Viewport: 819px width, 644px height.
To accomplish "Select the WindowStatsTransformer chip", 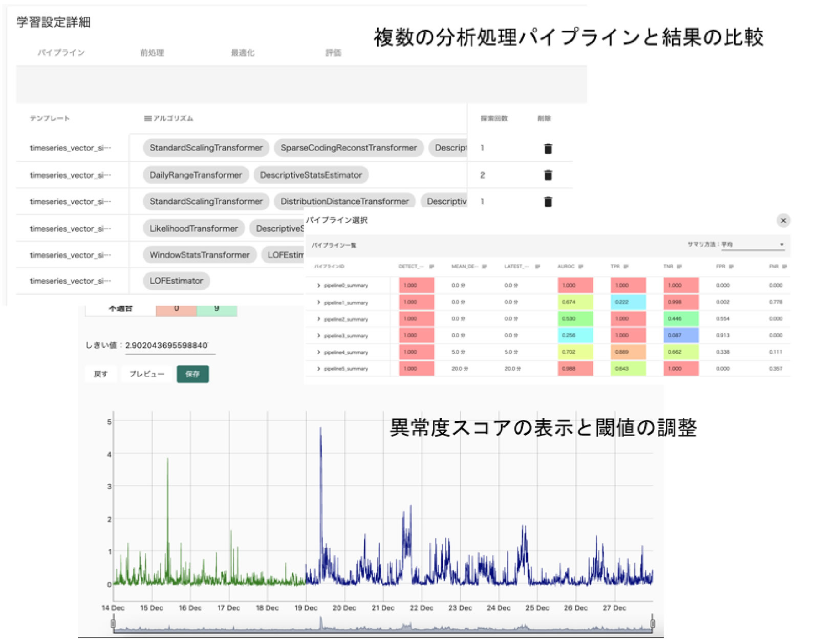I will [x=200, y=255].
